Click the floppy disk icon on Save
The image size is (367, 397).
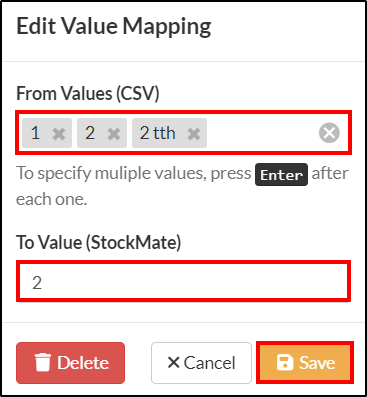coord(285,362)
